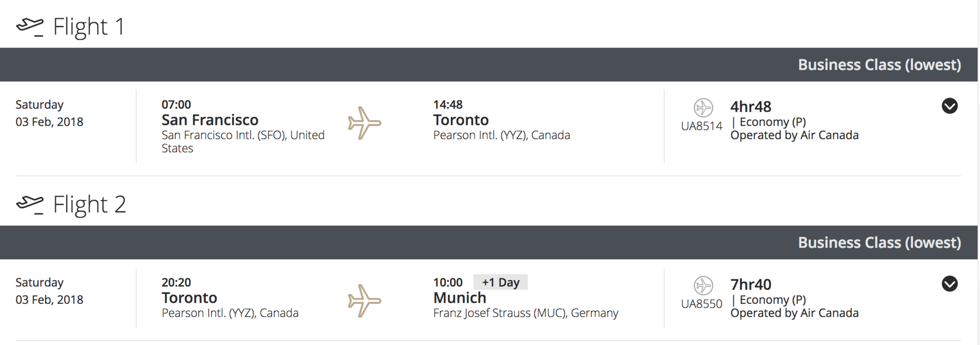
Task: Click Business Class (lowest) header for Flight 2
Action: point(879,243)
